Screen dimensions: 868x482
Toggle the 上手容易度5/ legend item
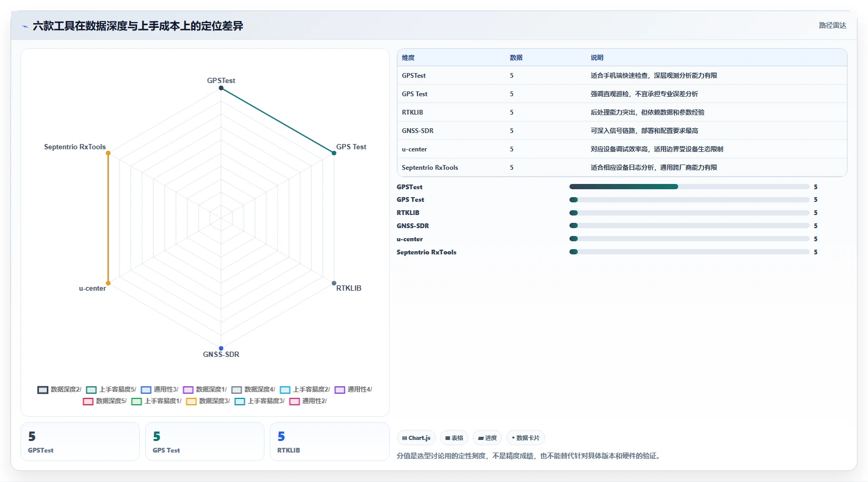pos(111,389)
